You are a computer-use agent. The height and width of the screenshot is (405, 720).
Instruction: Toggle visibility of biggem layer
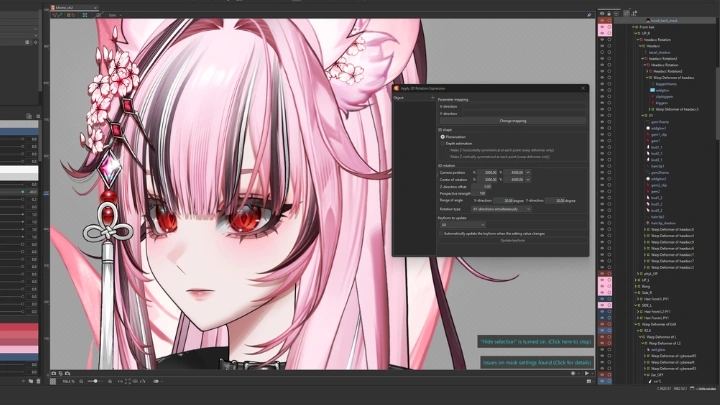coord(602,103)
